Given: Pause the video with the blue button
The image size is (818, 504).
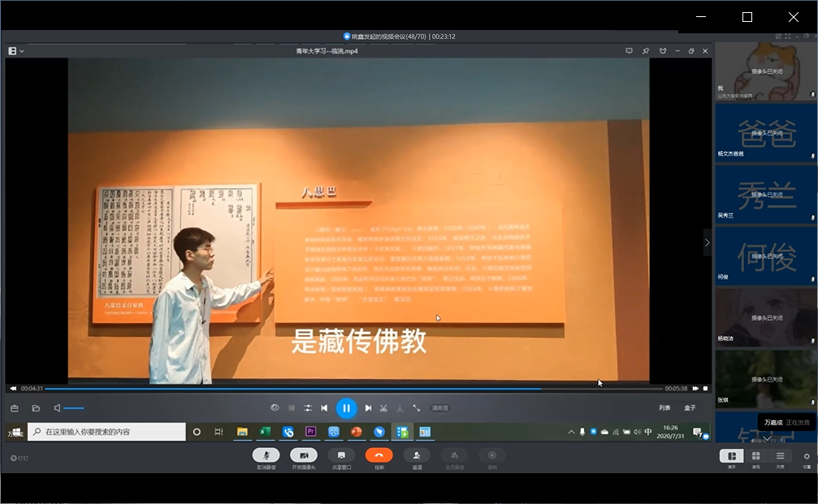Looking at the screenshot, I should click(346, 408).
